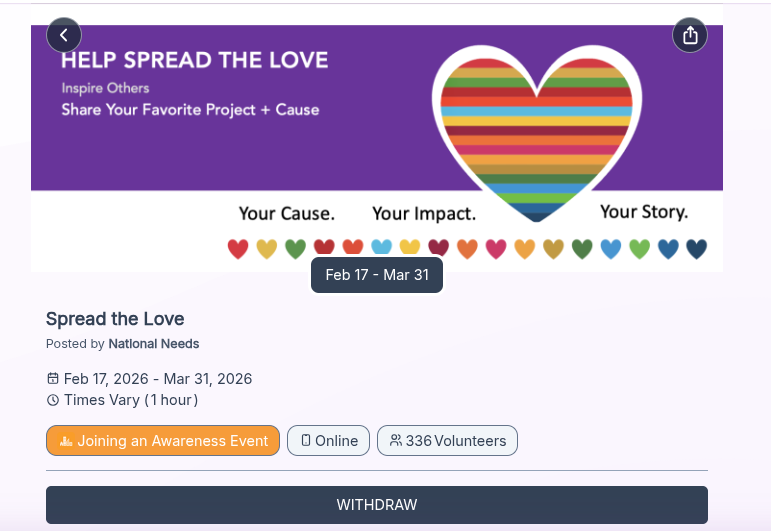Click the people icon beside 336 Volunteers

coord(396,441)
